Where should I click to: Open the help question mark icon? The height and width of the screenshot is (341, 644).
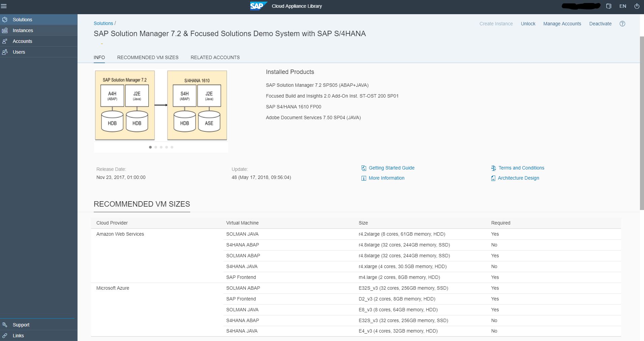pos(622,24)
